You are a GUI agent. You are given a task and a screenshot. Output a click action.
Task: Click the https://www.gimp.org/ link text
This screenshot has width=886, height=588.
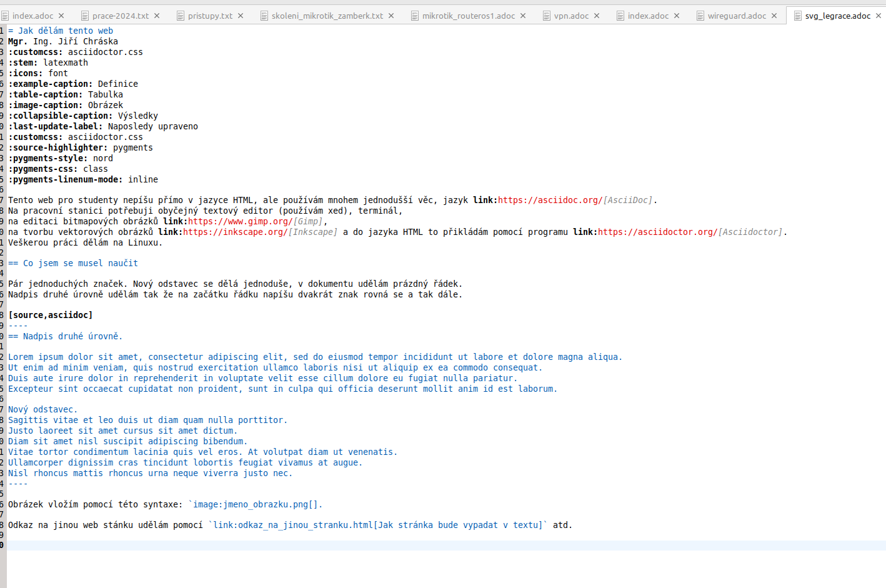coord(240,221)
